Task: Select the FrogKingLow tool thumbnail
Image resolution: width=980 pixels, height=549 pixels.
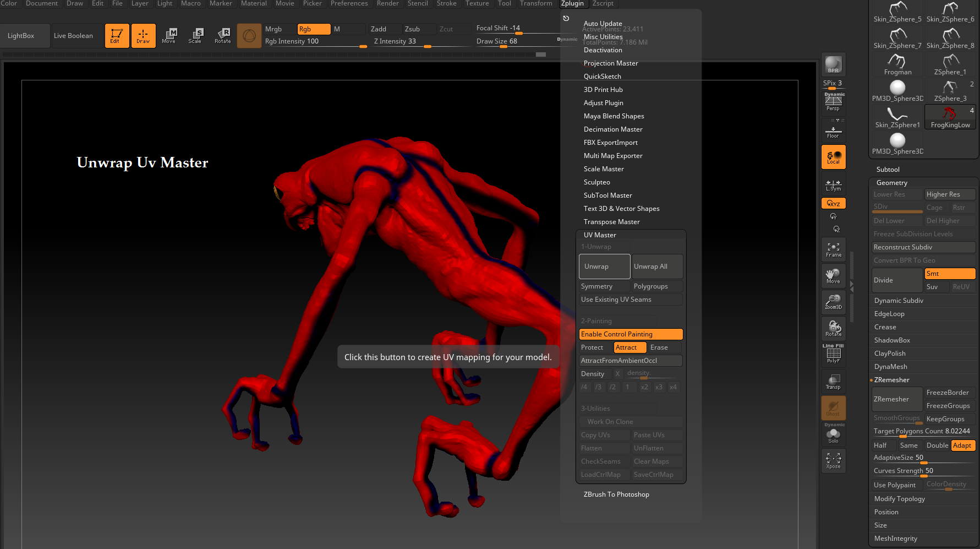Action: coord(950,117)
